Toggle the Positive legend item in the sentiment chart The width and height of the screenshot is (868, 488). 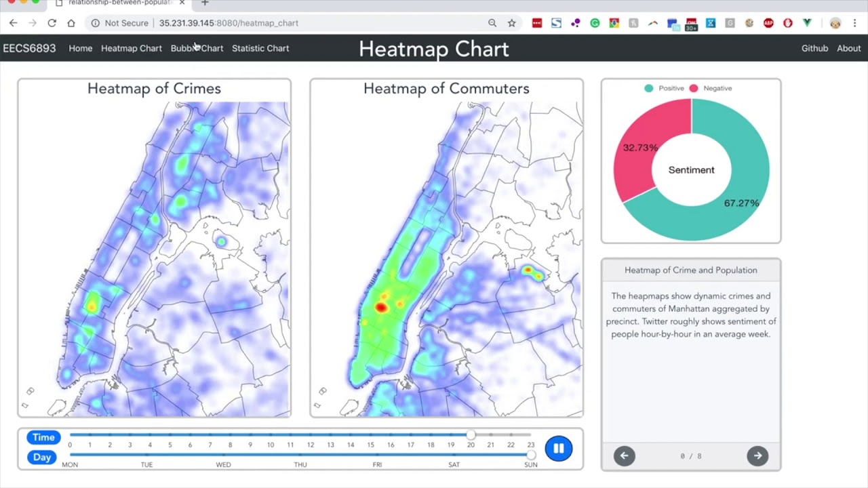coord(664,88)
